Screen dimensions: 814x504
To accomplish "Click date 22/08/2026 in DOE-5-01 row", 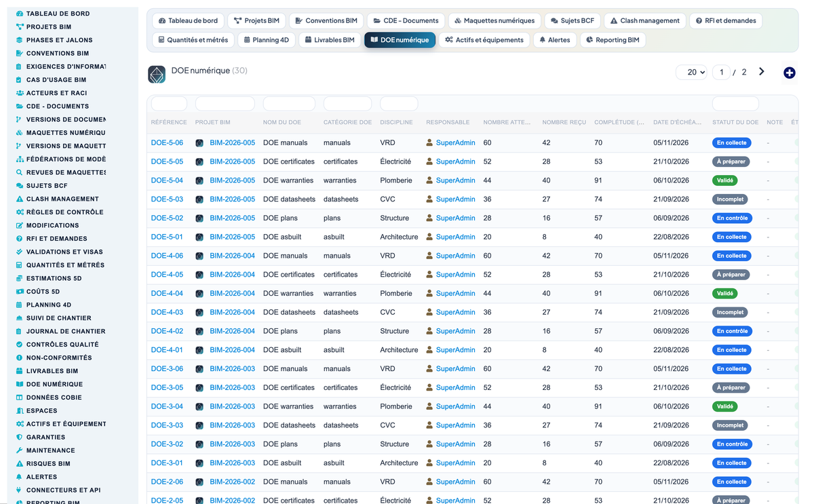I will [671, 237].
